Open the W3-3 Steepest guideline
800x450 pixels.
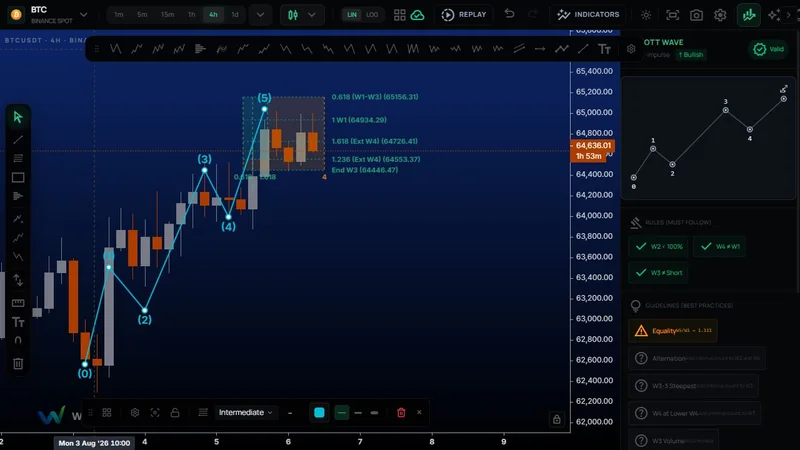[x=694, y=386]
